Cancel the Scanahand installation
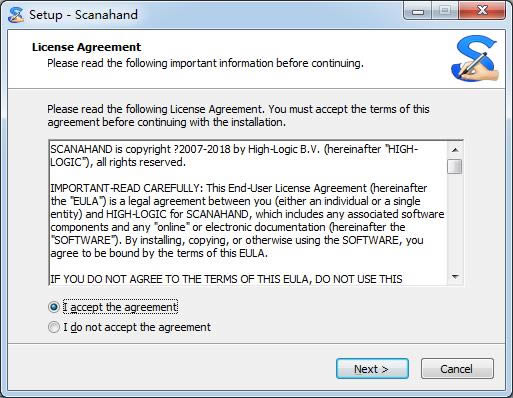Viewport: 513px width, 398px height. 457,369
